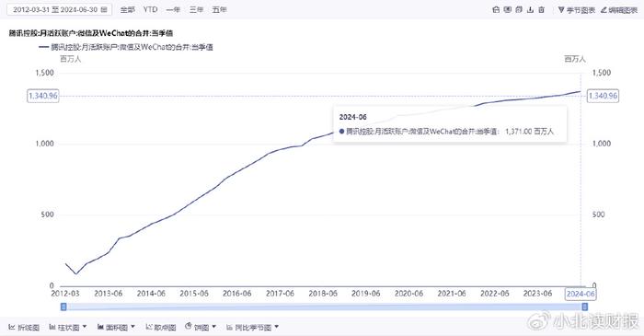Click the 2018-06 x-axis label

point(323,294)
